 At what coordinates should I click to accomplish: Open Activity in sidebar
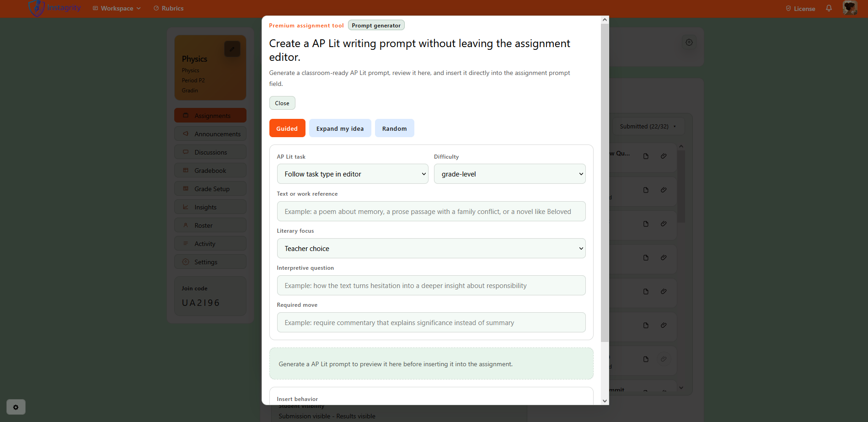tap(210, 243)
